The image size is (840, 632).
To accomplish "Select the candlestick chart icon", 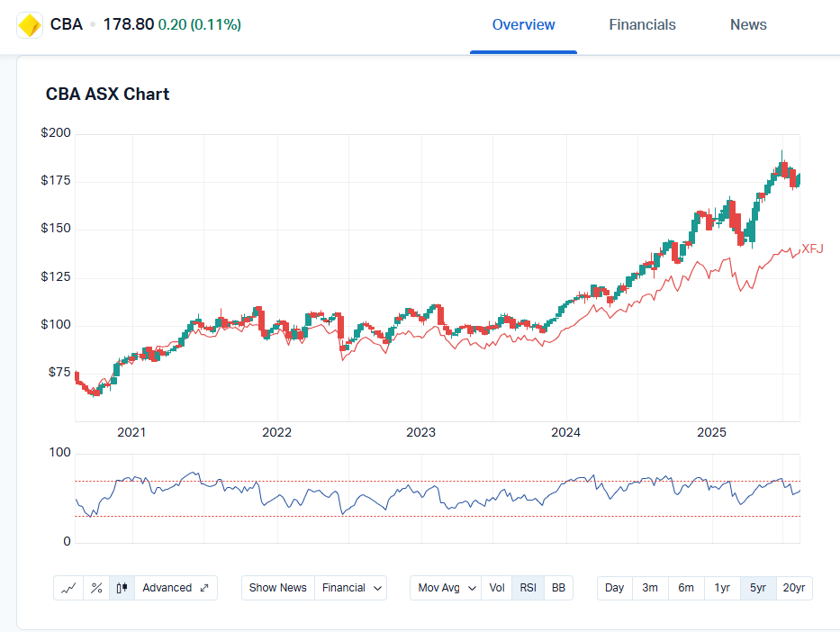I will (122, 588).
